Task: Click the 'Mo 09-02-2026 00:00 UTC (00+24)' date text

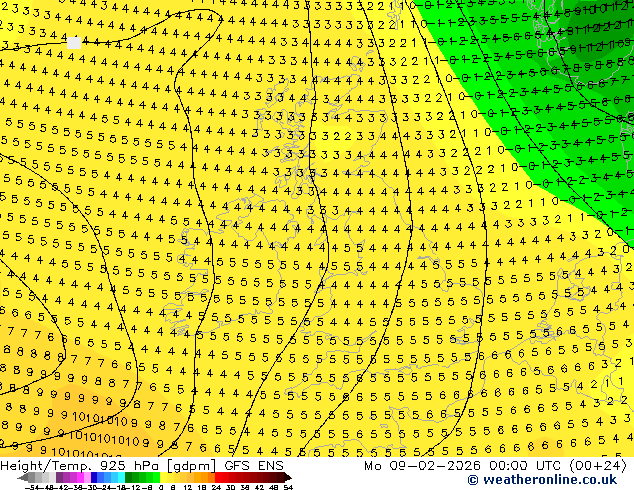Action: [495, 466]
